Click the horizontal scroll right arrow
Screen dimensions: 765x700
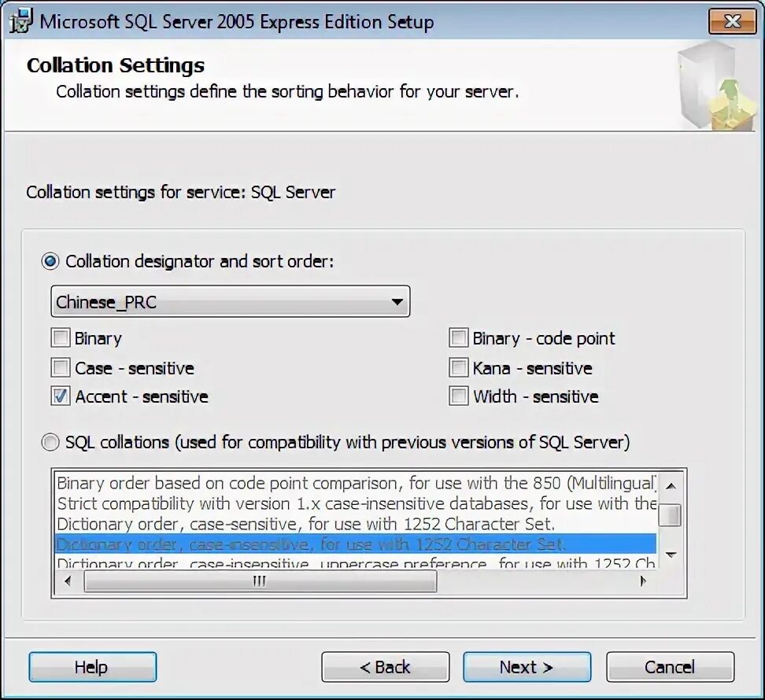643,581
